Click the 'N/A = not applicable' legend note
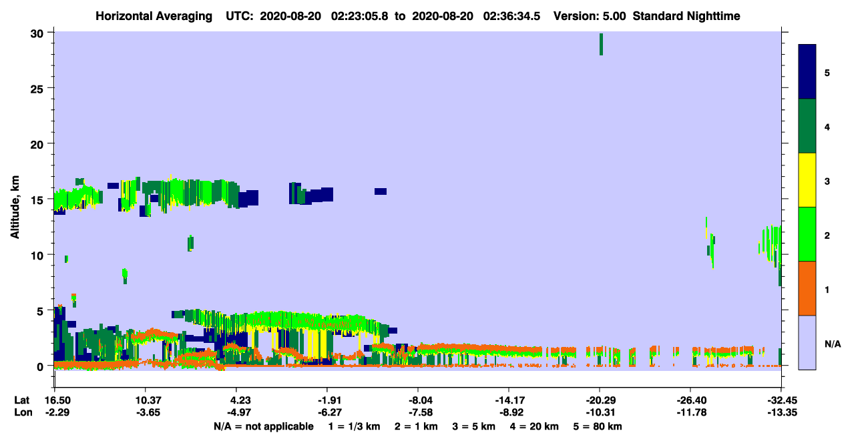 263,426
